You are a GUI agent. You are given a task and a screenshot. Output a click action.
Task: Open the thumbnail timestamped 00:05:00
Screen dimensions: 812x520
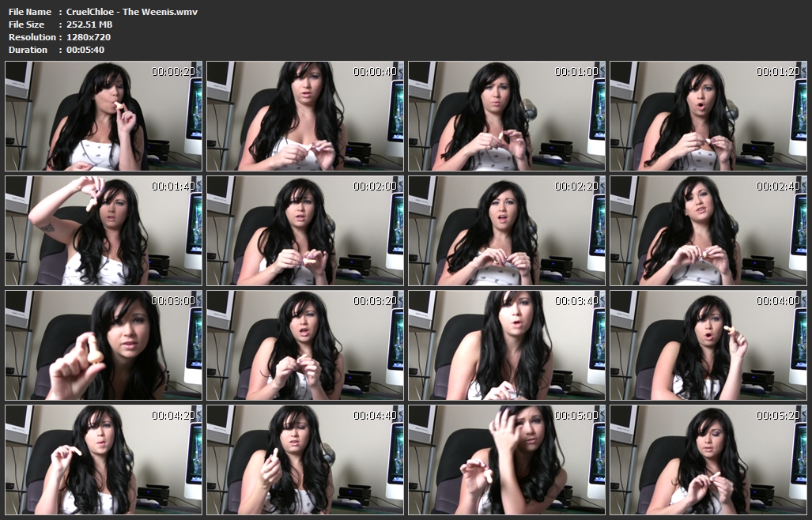[507, 460]
